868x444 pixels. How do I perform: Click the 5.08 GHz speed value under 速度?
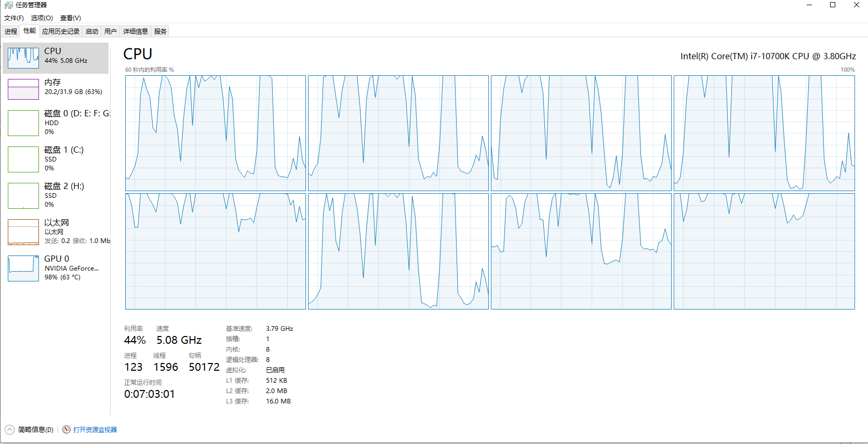click(179, 340)
